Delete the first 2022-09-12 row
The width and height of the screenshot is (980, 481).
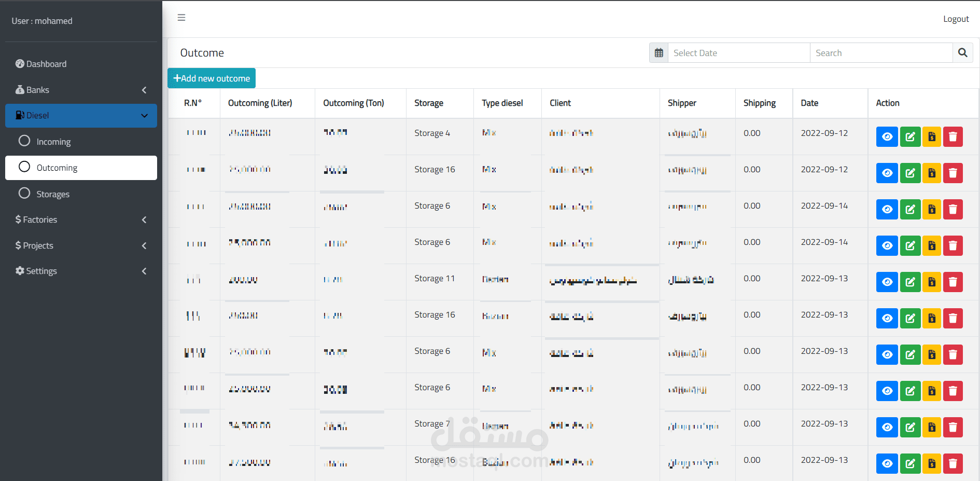953,137
